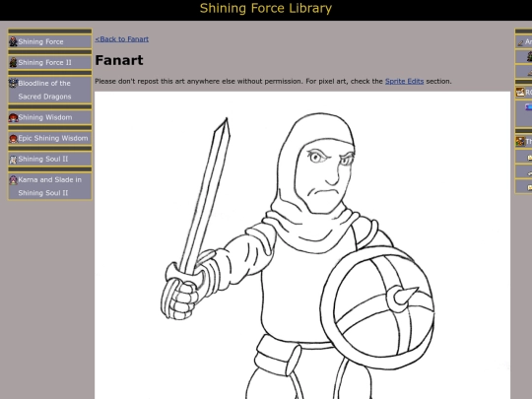Click the Shining Force II sprite icon
532x399 pixels.
(x=13, y=62)
